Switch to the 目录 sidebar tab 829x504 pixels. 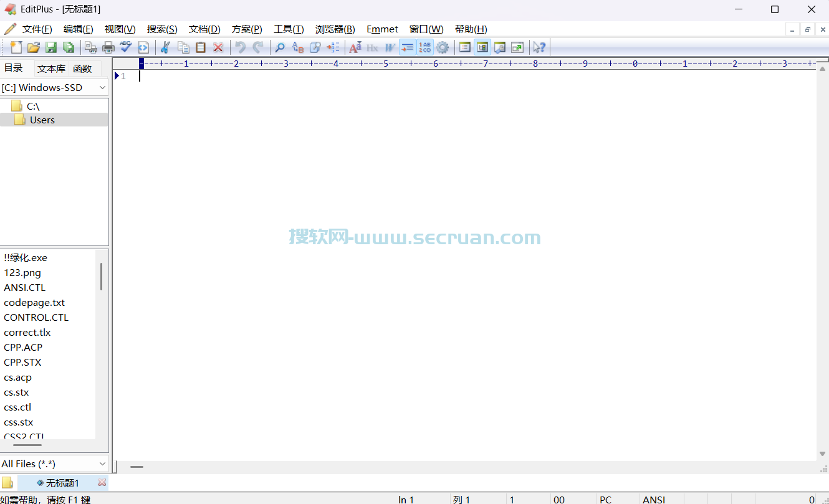click(x=14, y=68)
